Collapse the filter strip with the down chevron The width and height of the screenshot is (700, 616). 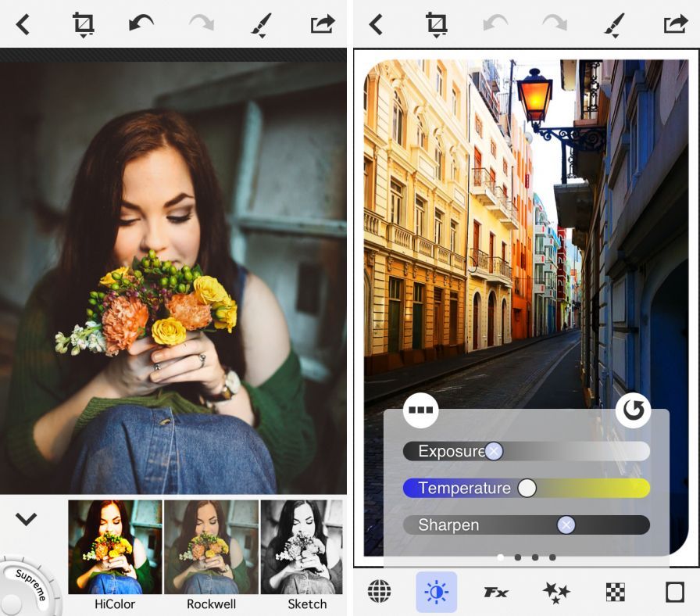(27, 519)
